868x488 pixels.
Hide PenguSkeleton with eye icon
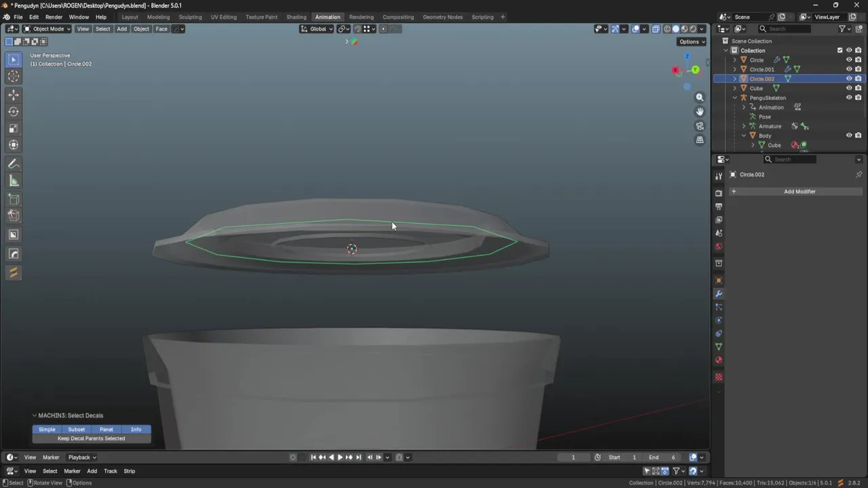coord(849,98)
